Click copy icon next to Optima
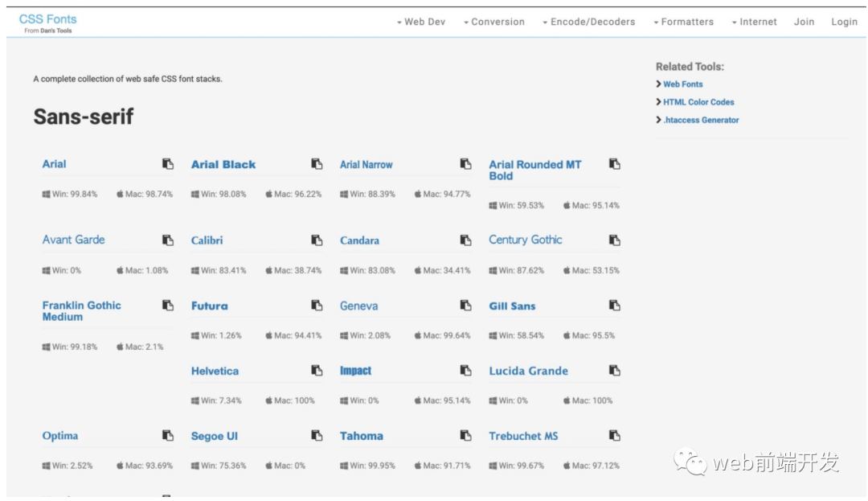Image resolution: width=868 pixels, height=501 pixels. pos(168,436)
